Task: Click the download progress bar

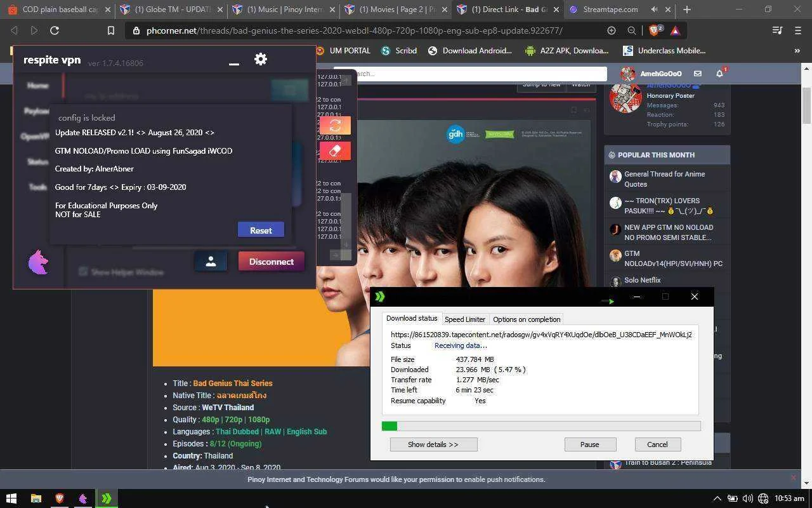Action: [x=541, y=426]
